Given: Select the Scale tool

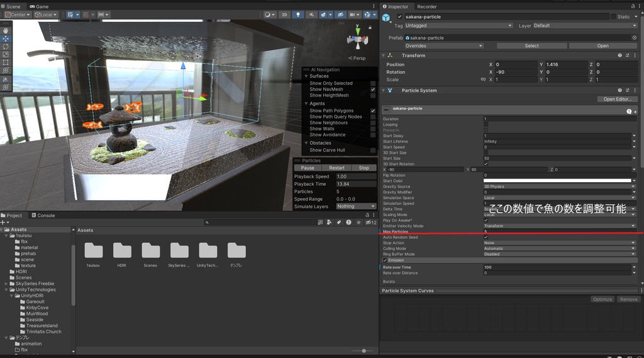Looking at the screenshot, I should pos(6,55).
